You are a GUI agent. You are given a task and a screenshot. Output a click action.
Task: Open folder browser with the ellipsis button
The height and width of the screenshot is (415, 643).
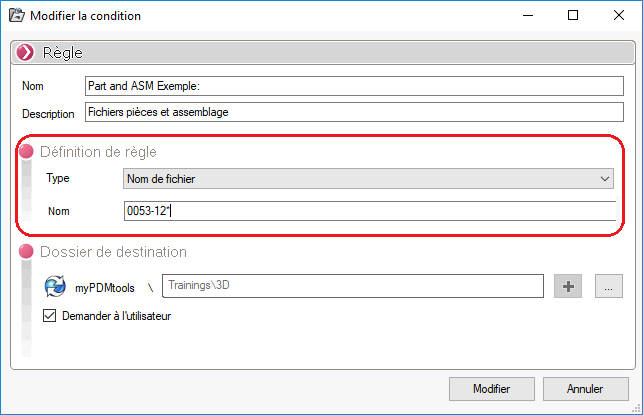609,286
